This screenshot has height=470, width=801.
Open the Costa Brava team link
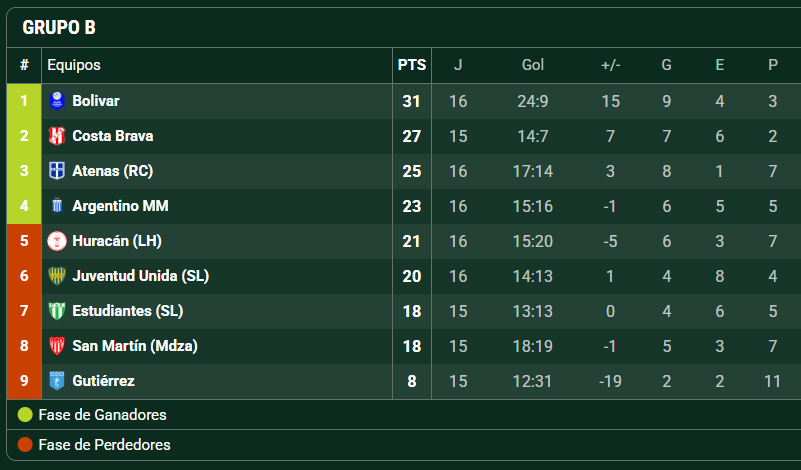pos(112,136)
